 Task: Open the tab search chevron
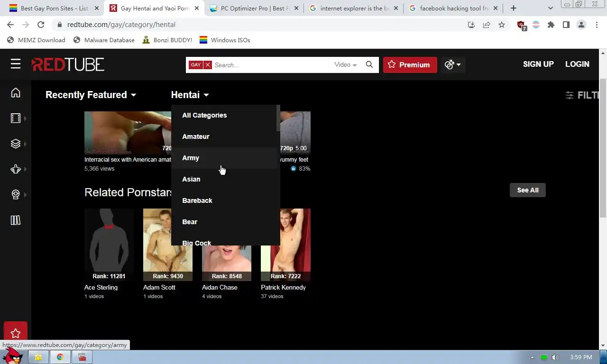pyautogui.click(x=551, y=8)
